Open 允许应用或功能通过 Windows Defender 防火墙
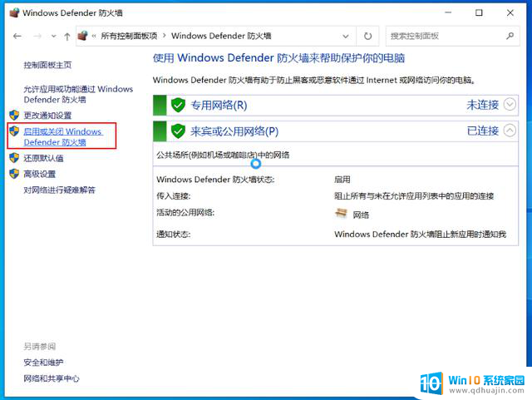 pos(78,94)
